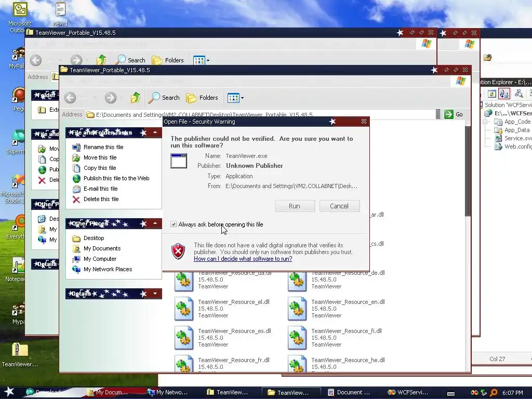
Task: Click Up folder icon in front window
Action: tap(136, 98)
